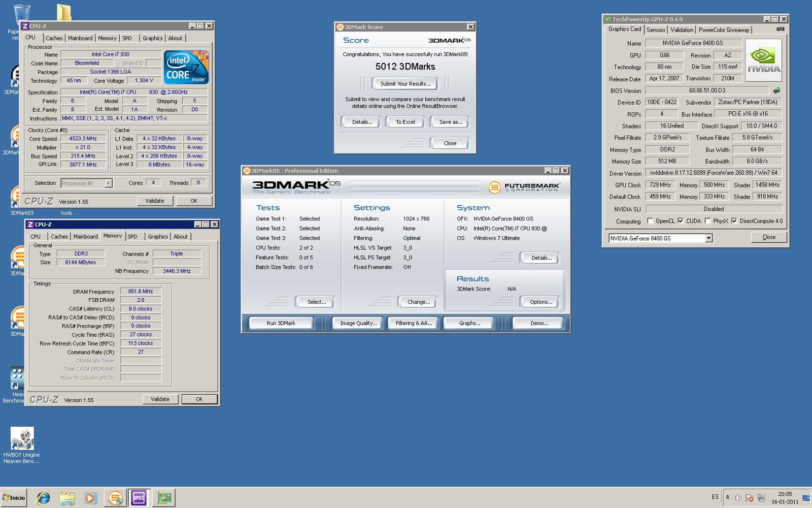Click DRAM Frequency value 861.6 MHz
Image resolution: width=812 pixels, height=508 pixels.
point(141,292)
